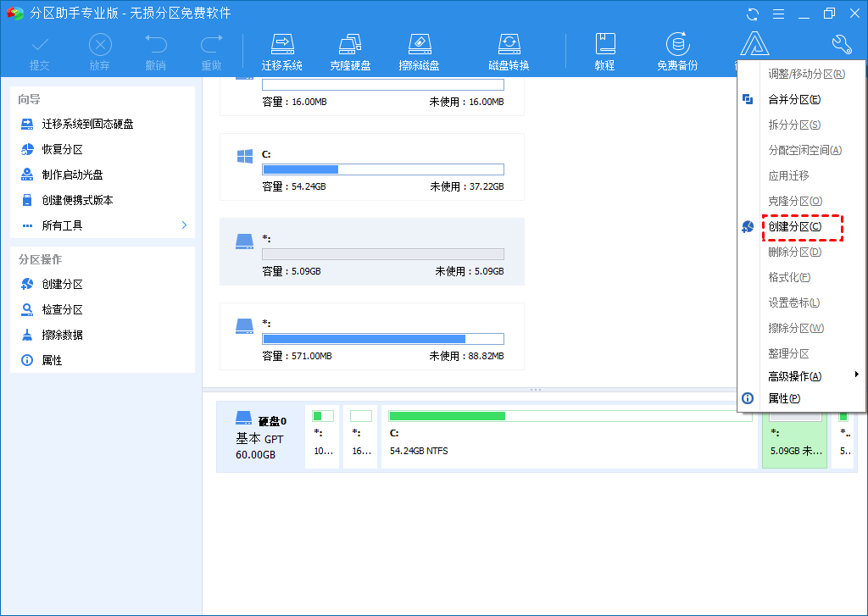Click the refresh icon in the title bar
The height and width of the screenshot is (616, 868).
(x=753, y=14)
